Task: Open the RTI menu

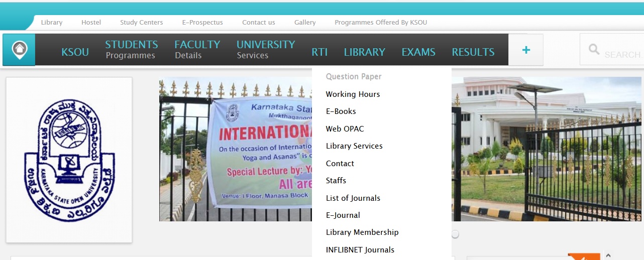Action: [x=319, y=52]
